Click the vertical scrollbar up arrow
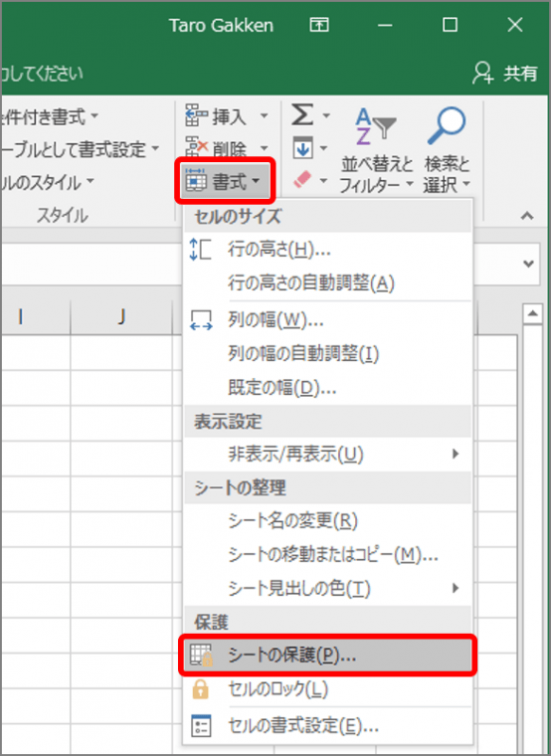Viewport: 551px width, 756px height. tap(533, 314)
